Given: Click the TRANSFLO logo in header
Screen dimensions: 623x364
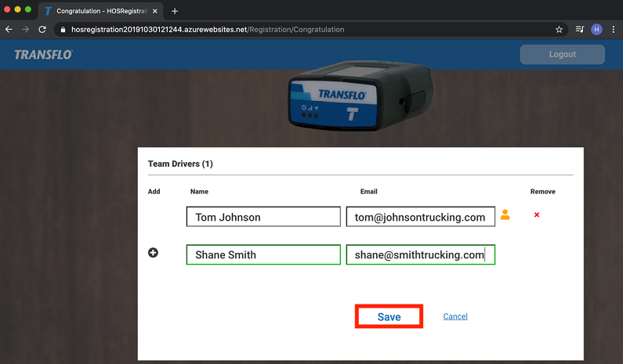Looking at the screenshot, I should (x=43, y=54).
